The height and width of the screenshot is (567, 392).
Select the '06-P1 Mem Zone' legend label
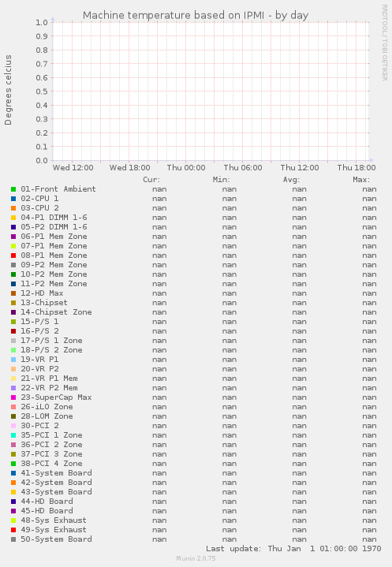coord(54,236)
